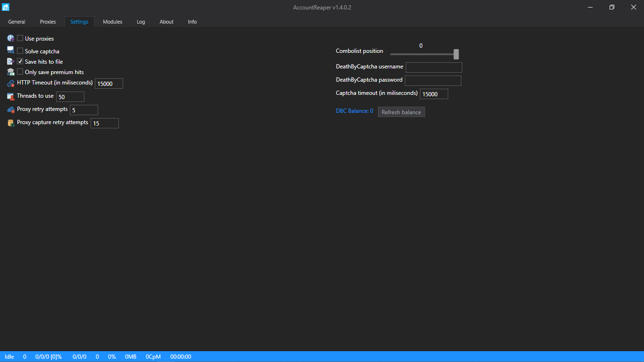Select the Proxy retry attempts field
Image resolution: width=644 pixels, height=362 pixels.
click(x=84, y=110)
